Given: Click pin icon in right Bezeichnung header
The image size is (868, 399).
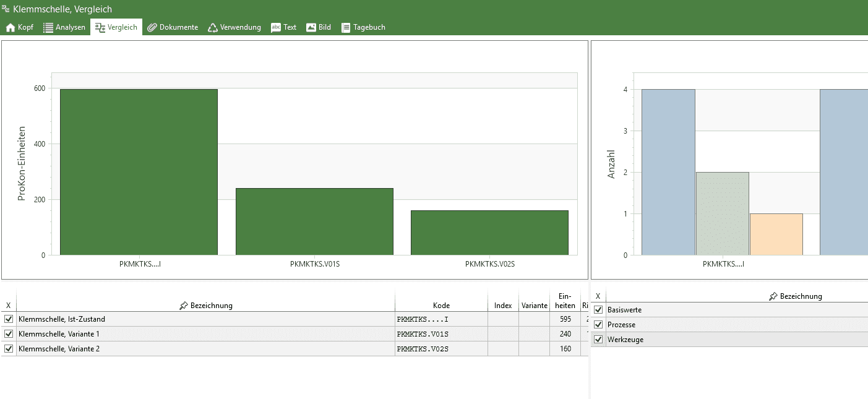Looking at the screenshot, I should pyautogui.click(x=773, y=296).
